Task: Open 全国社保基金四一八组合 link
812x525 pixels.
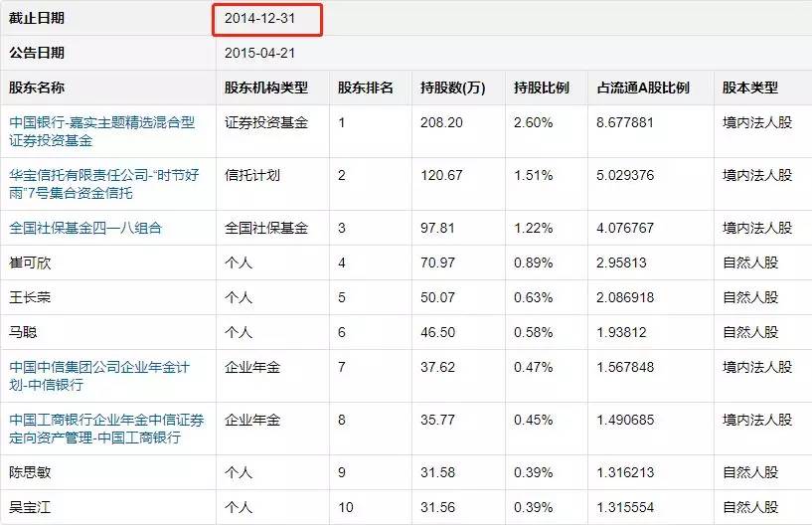Action: (x=85, y=228)
